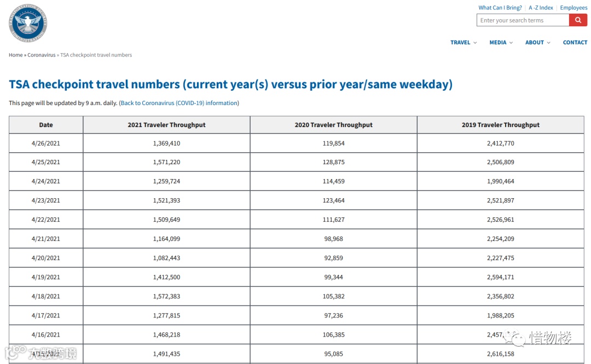Click the 1,521,393 throughput value
This screenshot has width=591, height=364.
point(166,201)
